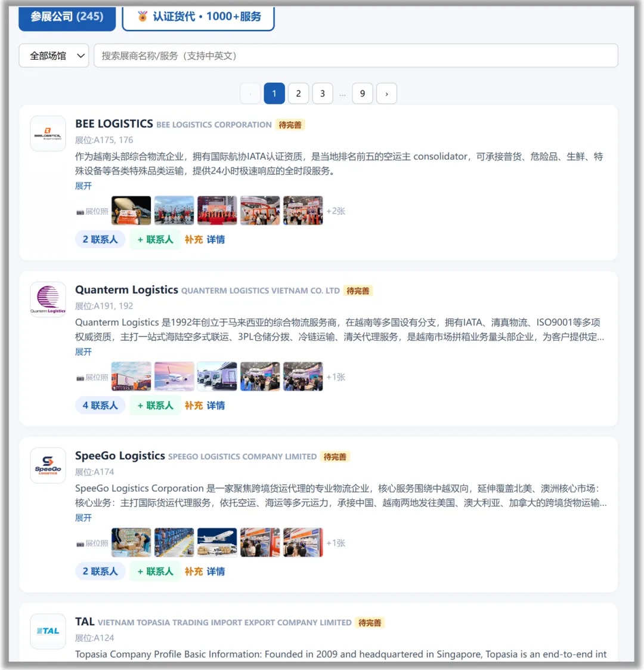This screenshot has height=670, width=644.
Task: Jump to pagination page 9
Action: (x=363, y=93)
